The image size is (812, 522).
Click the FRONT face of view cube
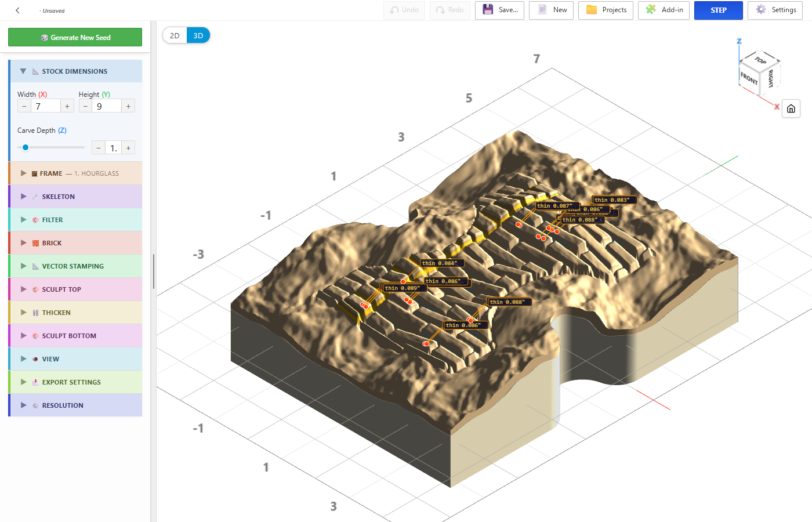[x=749, y=77]
